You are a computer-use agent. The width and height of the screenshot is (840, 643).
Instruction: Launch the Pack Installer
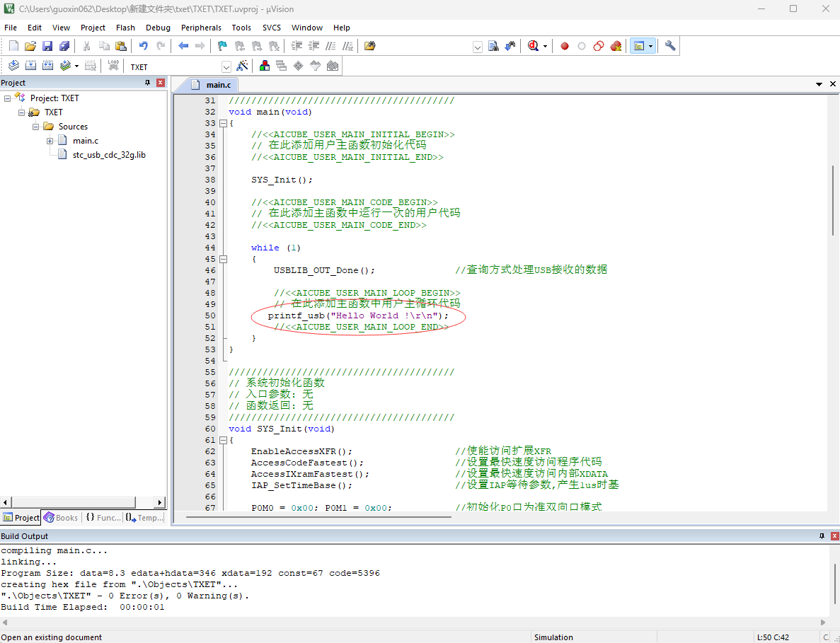(333, 66)
